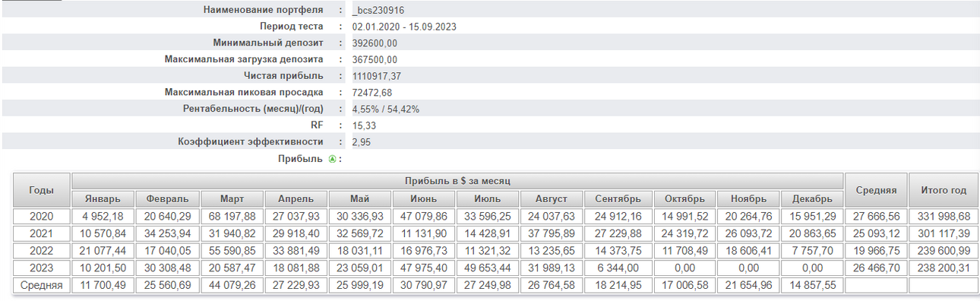Click the Февраль column header
The image size is (980, 301).
point(168,198)
